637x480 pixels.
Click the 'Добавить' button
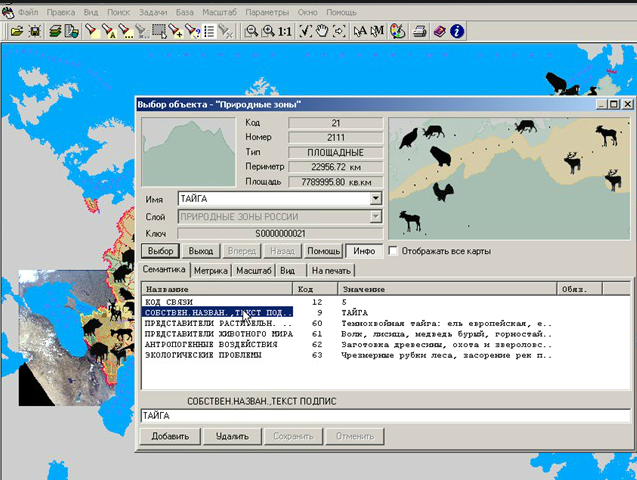pyautogui.click(x=168, y=436)
